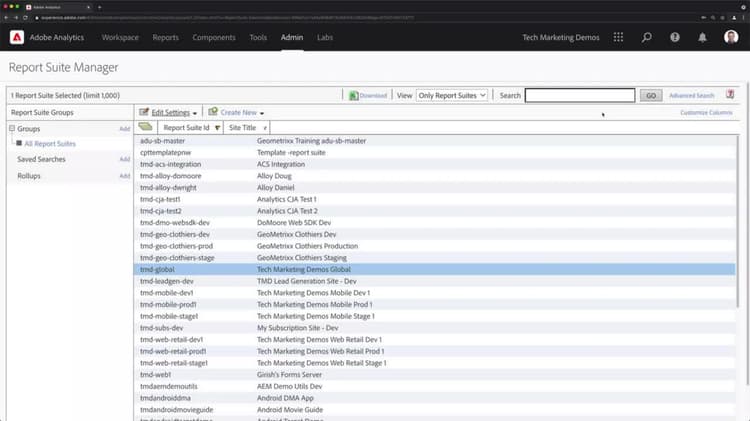The image size is (750, 421).
Task: Open the user profile avatar
Action: pyautogui.click(x=731, y=37)
